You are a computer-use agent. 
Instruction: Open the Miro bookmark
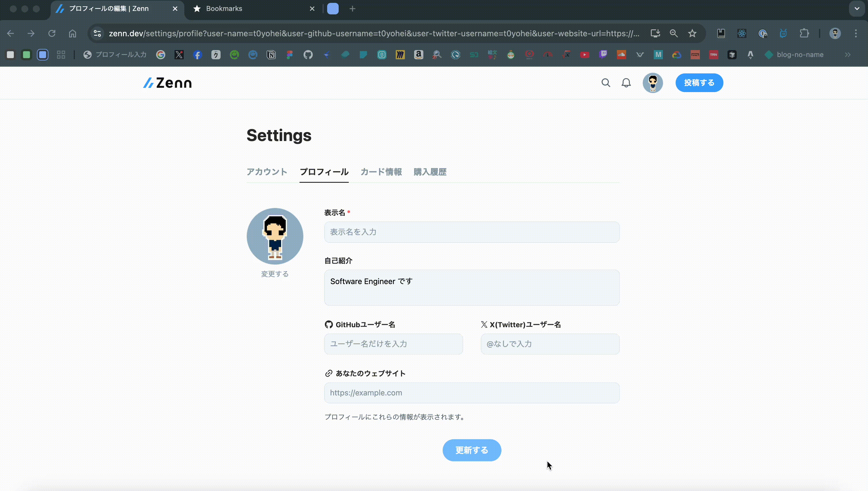pyautogui.click(x=400, y=55)
